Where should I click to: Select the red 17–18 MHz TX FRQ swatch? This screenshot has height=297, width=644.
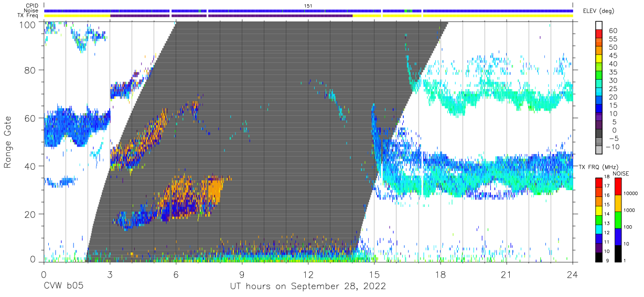599,182
